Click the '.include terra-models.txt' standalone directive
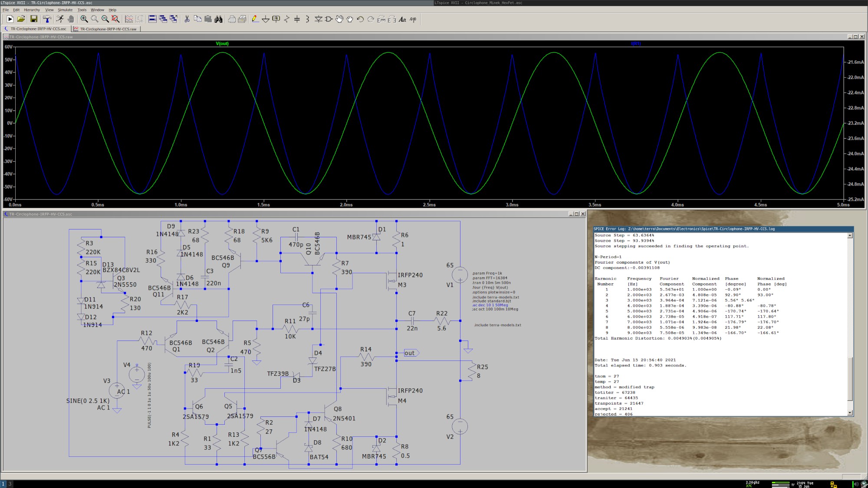Image resolution: width=868 pixels, height=488 pixels. click(497, 325)
